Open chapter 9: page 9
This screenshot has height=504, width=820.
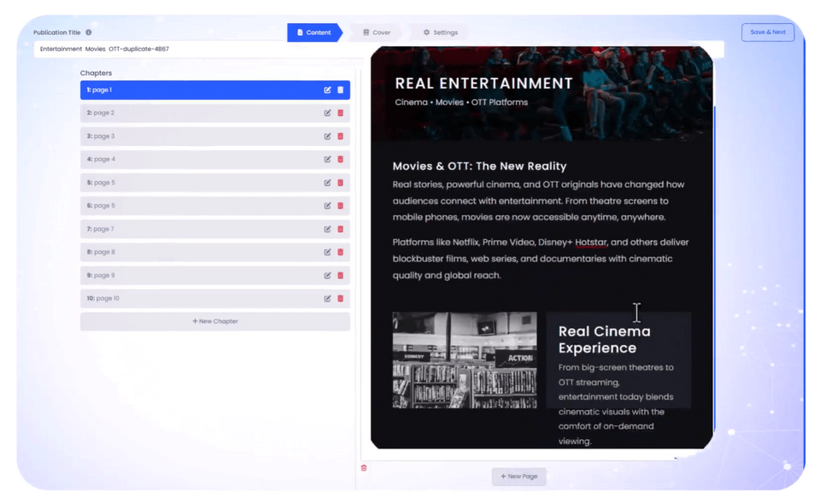pos(215,276)
